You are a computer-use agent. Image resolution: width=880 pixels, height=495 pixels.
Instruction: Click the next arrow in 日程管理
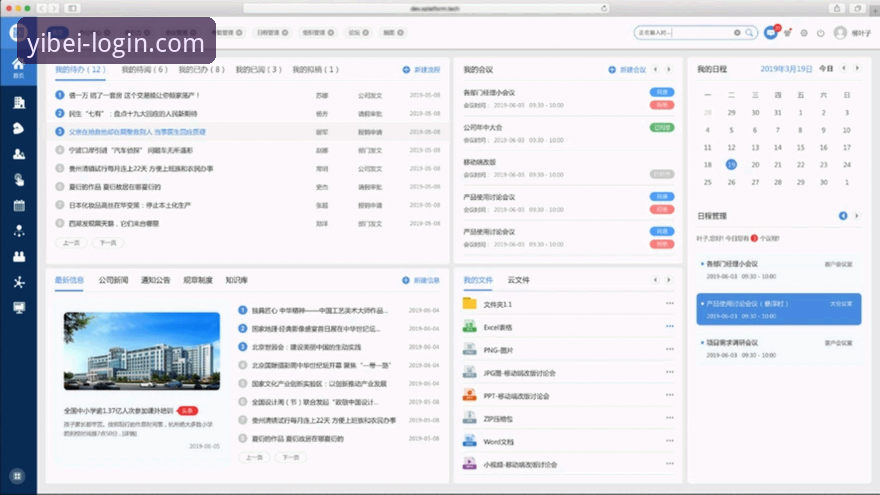[856, 216]
